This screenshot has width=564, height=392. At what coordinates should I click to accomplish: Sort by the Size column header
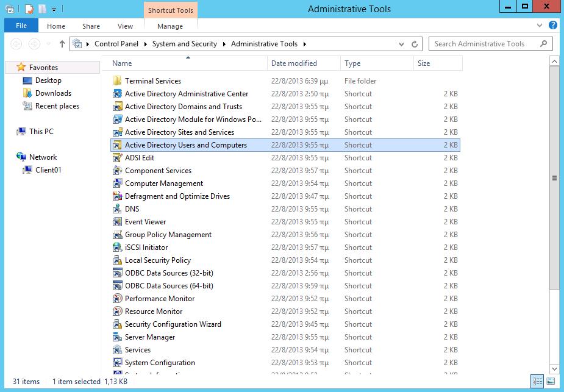click(x=438, y=63)
